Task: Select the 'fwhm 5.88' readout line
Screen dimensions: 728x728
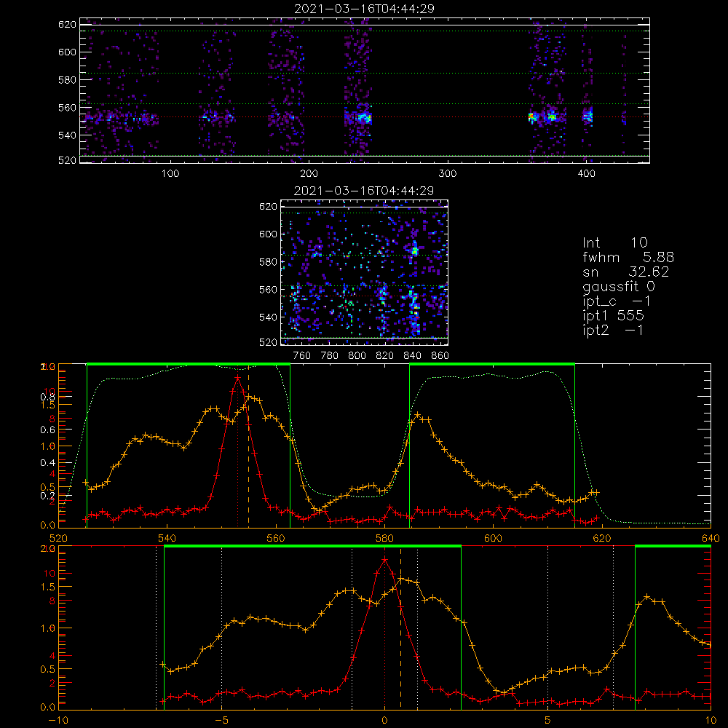Action: [628, 257]
